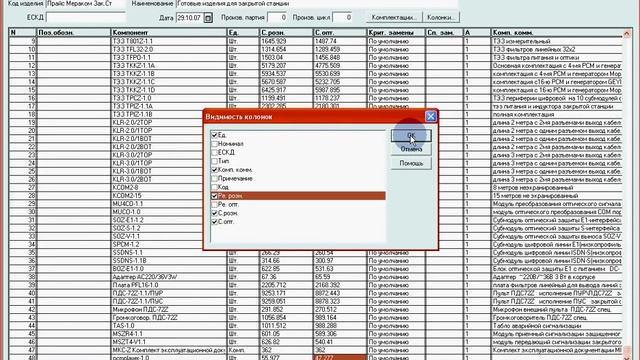Viewport: 640px width, 360px height.
Task: Select the Плата PFL16-1.0 component cell
Action: [x=169, y=285]
